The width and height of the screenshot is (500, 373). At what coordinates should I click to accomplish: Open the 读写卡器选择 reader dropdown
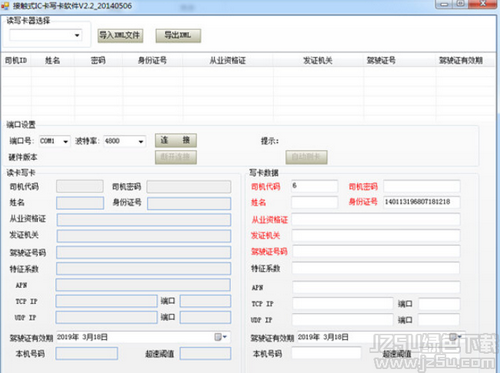pyautogui.click(x=46, y=35)
